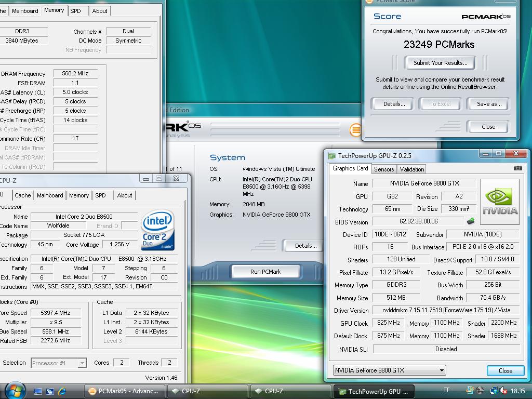Close the lower CPU-Z window
532x399 pixels.
(x=176, y=178)
